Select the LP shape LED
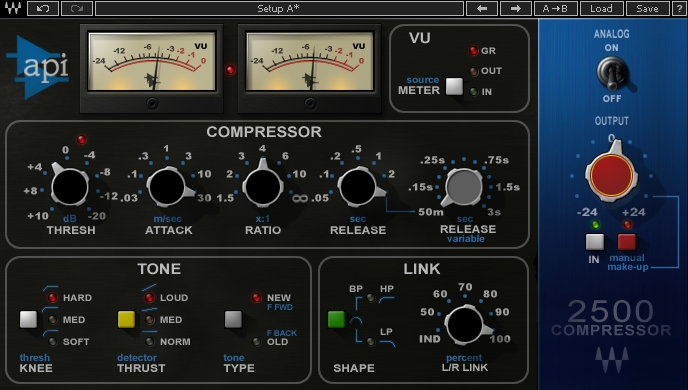 [371, 341]
